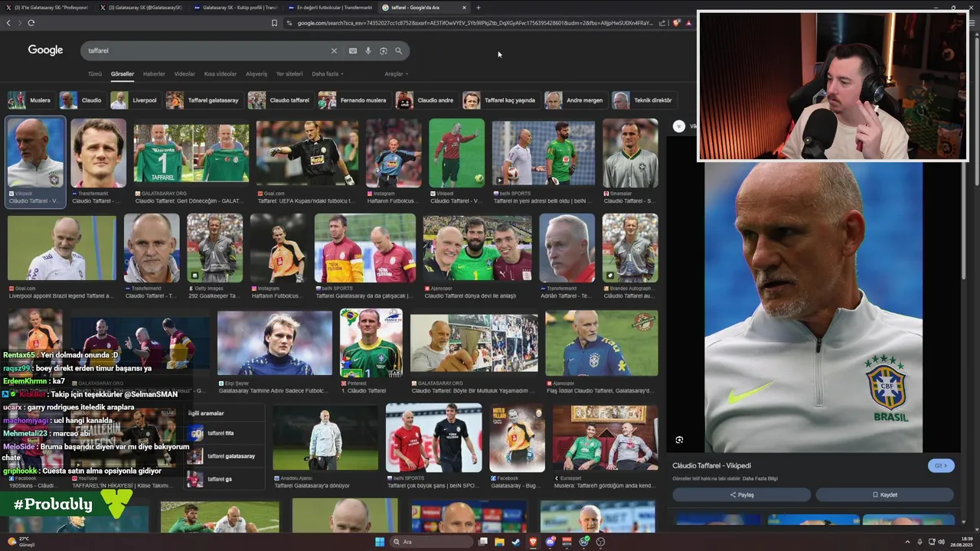The image size is (980, 551).
Task: Open the Transfermarkt young Taffarel thumbnail
Action: pyautogui.click(x=98, y=153)
